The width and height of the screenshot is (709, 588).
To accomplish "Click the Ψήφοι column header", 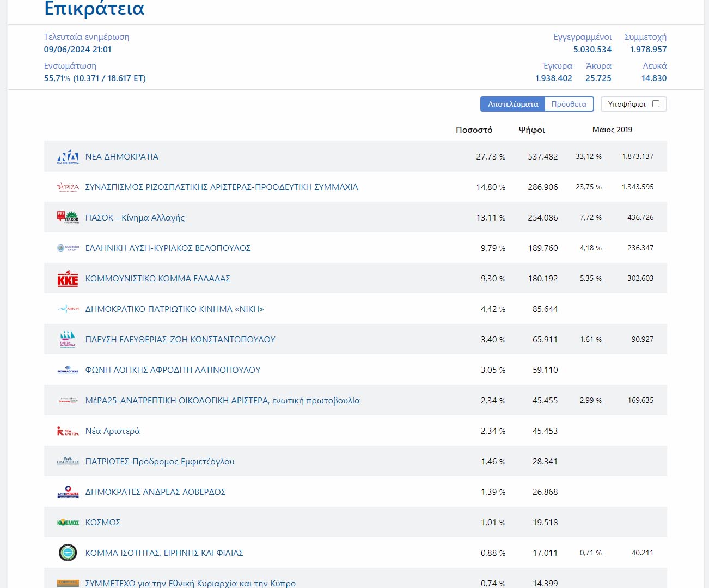I will (x=532, y=130).
